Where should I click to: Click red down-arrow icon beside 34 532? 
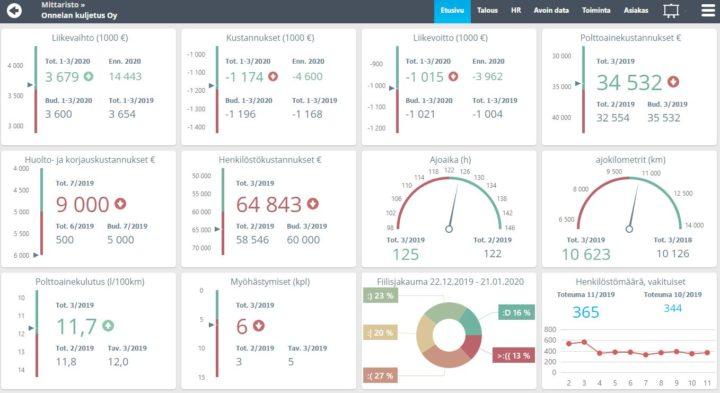click(673, 82)
